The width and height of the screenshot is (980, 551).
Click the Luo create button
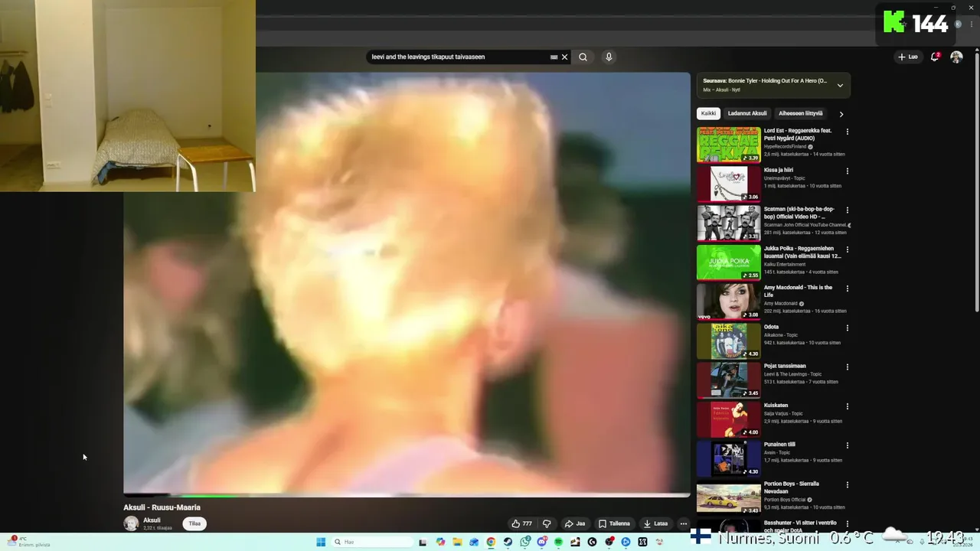pos(908,57)
